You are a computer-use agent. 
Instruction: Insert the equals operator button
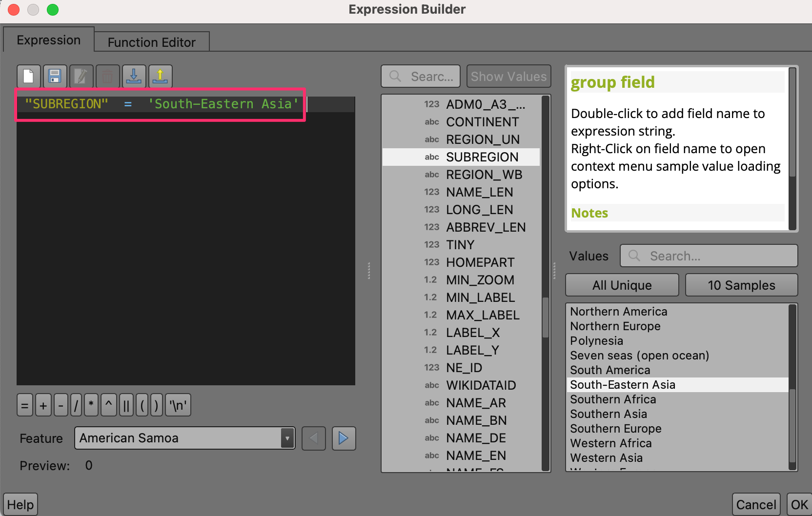tap(25, 405)
